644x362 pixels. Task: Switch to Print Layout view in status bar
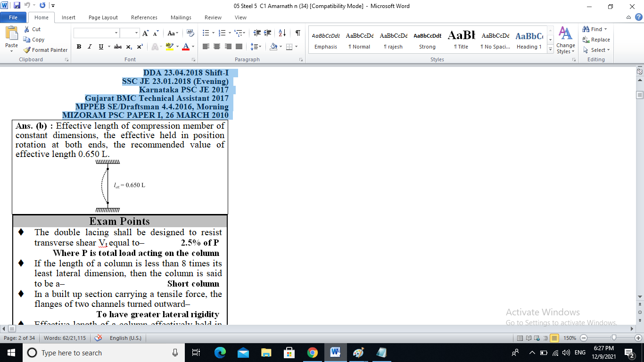[x=520, y=338]
